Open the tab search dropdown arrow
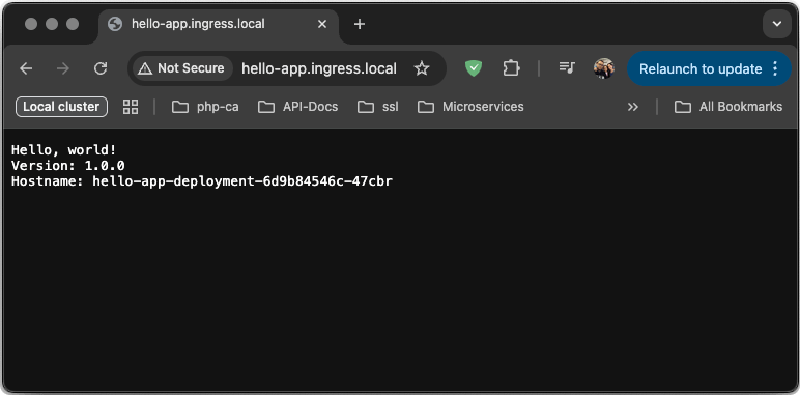This screenshot has height=395, width=800. tap(777, 24)
